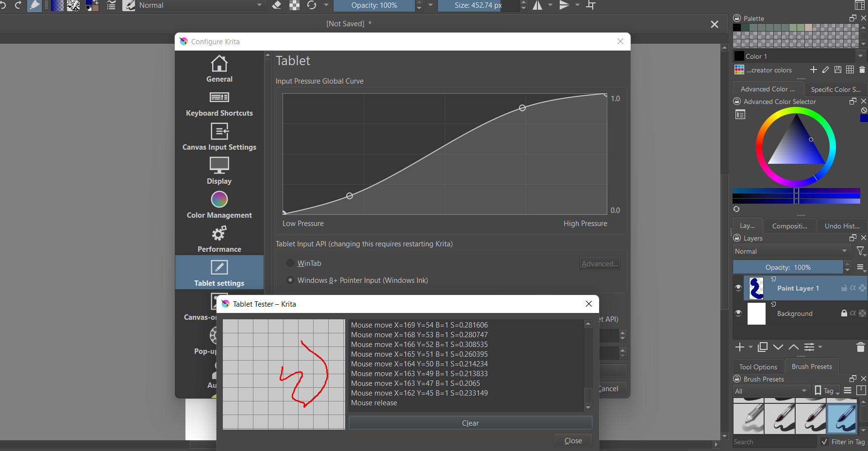The height and width of the screenshot is (451, 868).
Task: Toggle lock on Background layer
Action: [844, 313]
